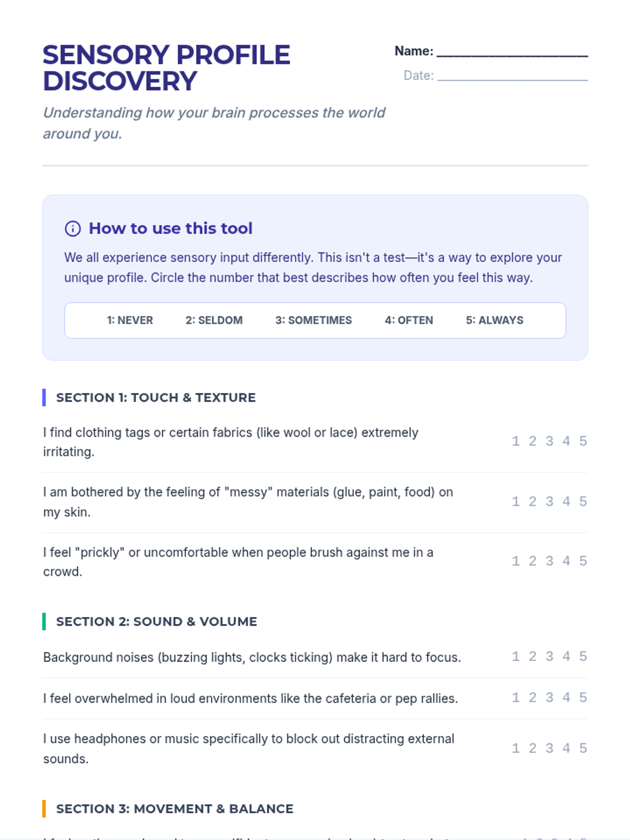Select rating 1 for clothing tags statement
630x840 pixels.
(516, 441)
